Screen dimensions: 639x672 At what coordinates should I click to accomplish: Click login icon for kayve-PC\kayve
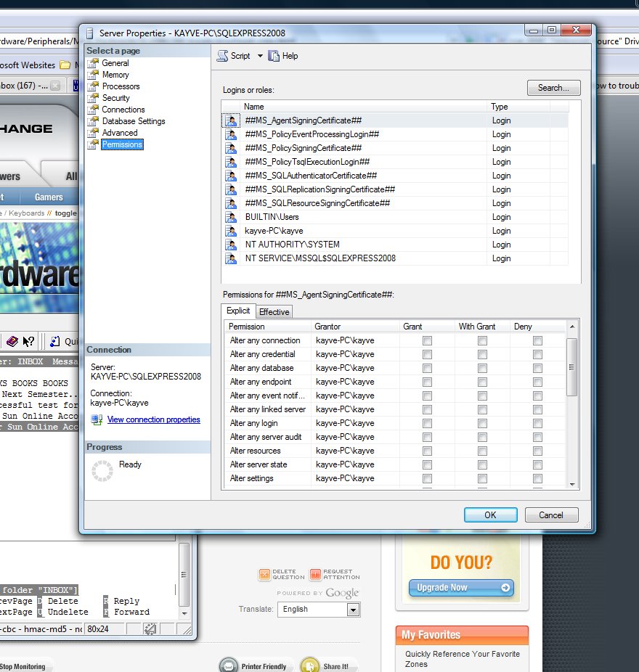click(231, 231)
